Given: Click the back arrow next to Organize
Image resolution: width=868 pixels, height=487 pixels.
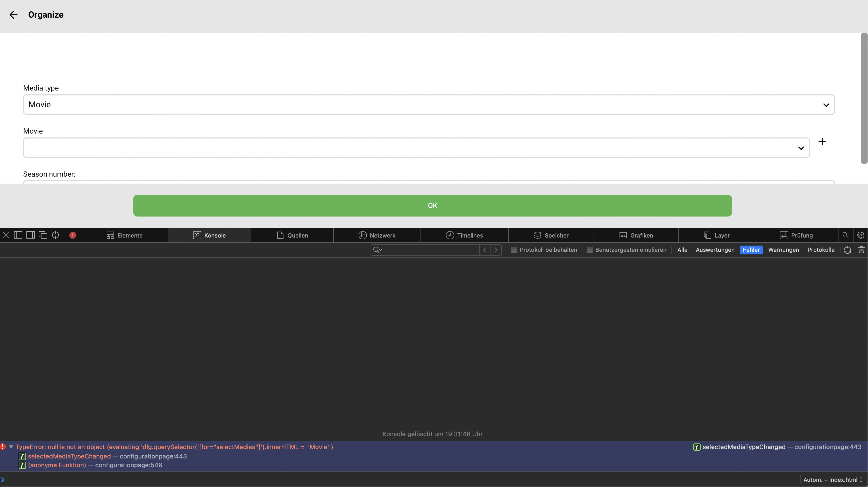Looking at the screenshot, I should (x=13, y=15).
